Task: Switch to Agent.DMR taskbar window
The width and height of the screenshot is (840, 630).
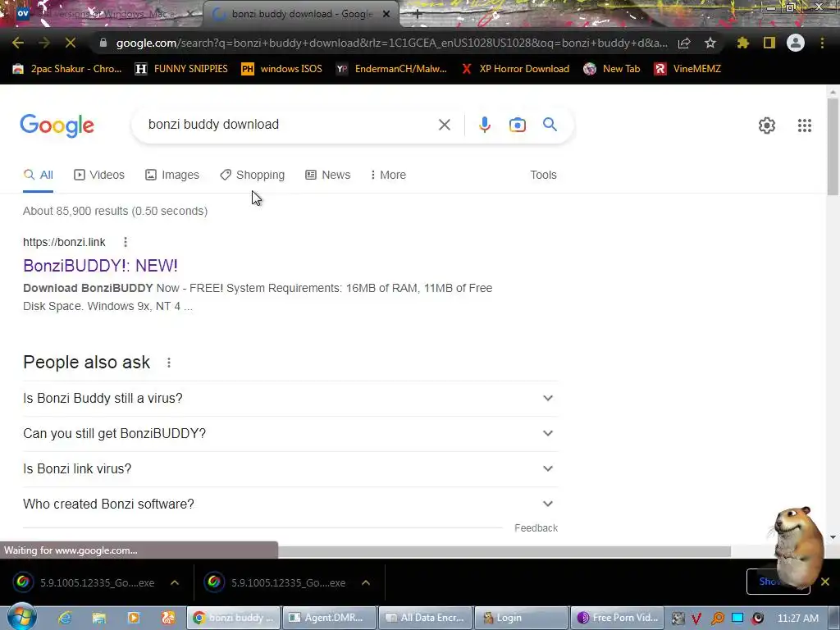Action: tap(329, 618)
